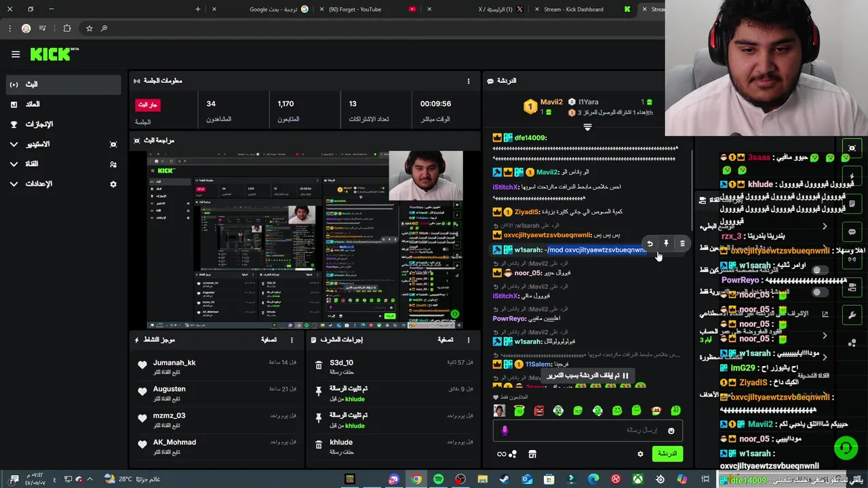Open session info three-dot menu
The image size is (868, 488).
(468, 81)
